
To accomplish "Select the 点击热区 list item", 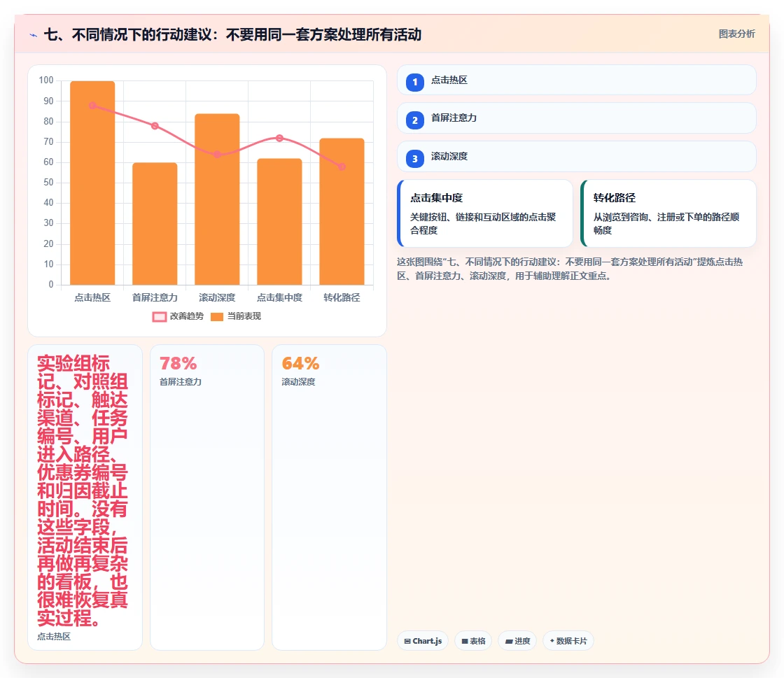I will 577,80.
